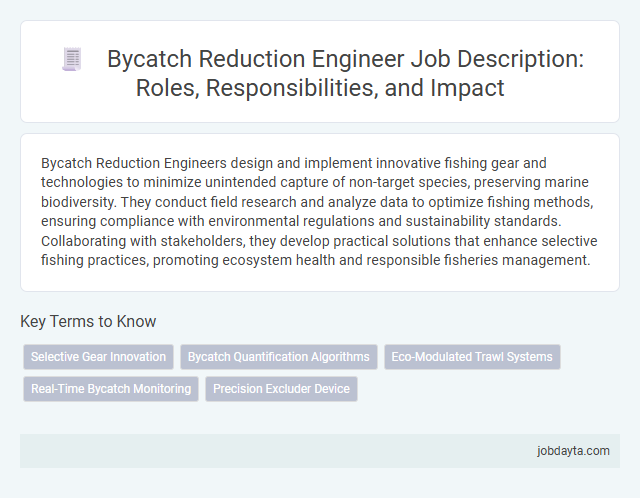The width and height of the screenshot is (640, 498).
Task: Select the Precision Excluder Device tag
Action: point(281,389)
